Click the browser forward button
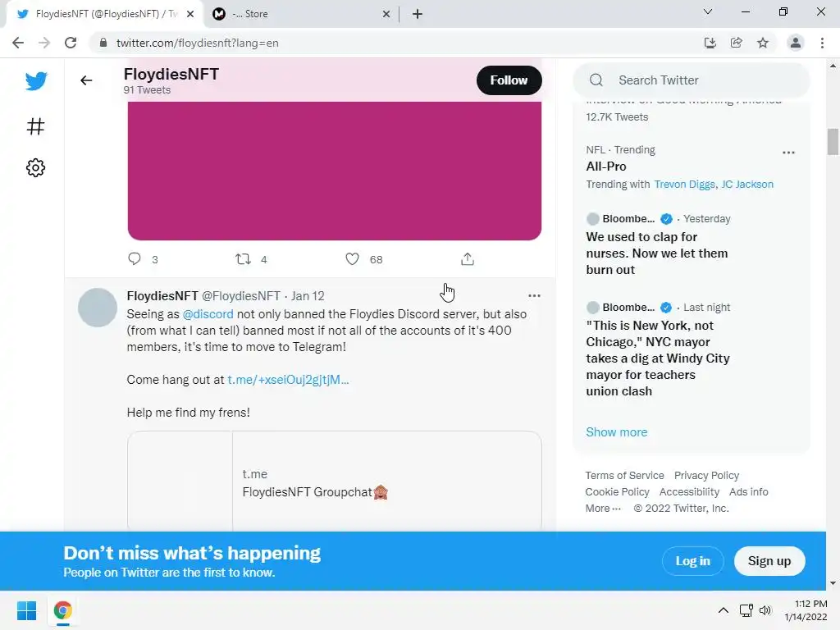 pos(44,43)
